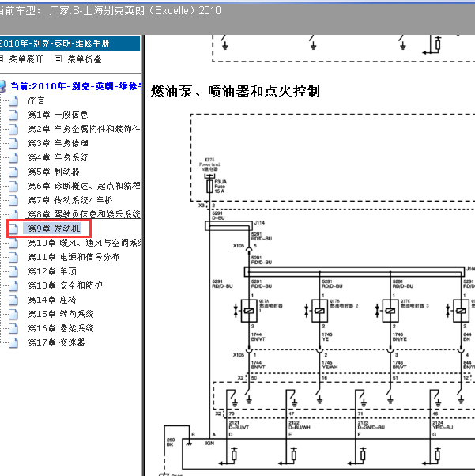The width and height of the screenshot is (475, 476).
Task: Click the root manual icon beside 当前:2010年
Action: (2, 86)
